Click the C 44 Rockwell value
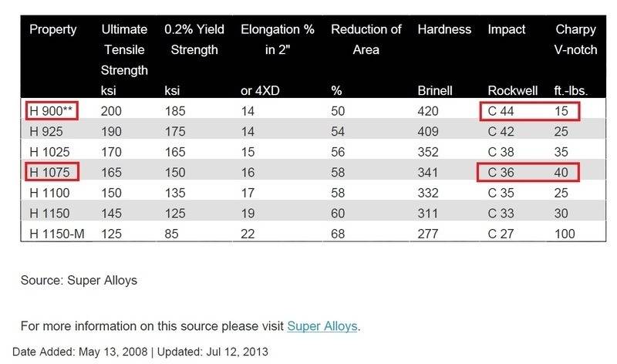The width and height of the screenshot is (617, 364). point(501,111)
